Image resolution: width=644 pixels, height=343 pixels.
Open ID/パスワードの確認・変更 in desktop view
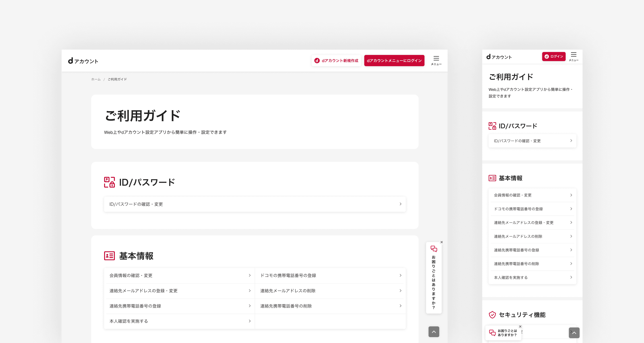point(255,204)
